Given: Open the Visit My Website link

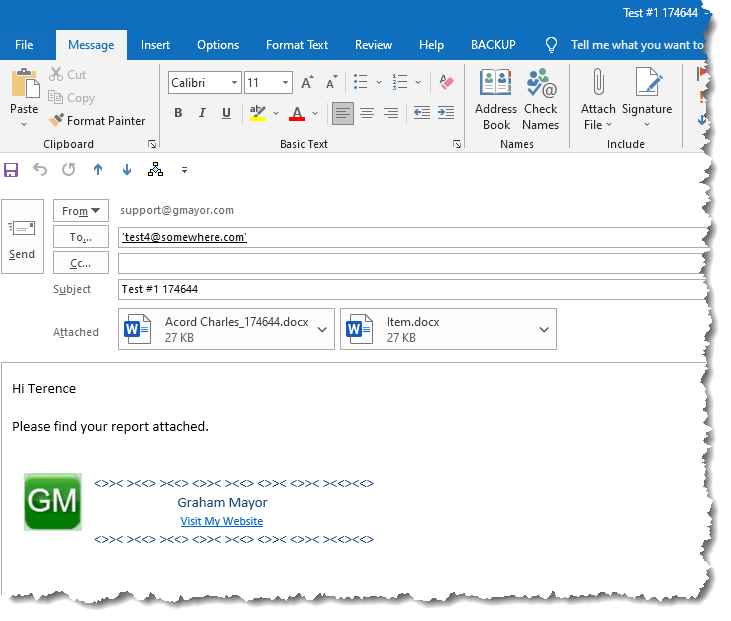Looking at the screenshot, I should pyautogui.click(x=222, y=521).
